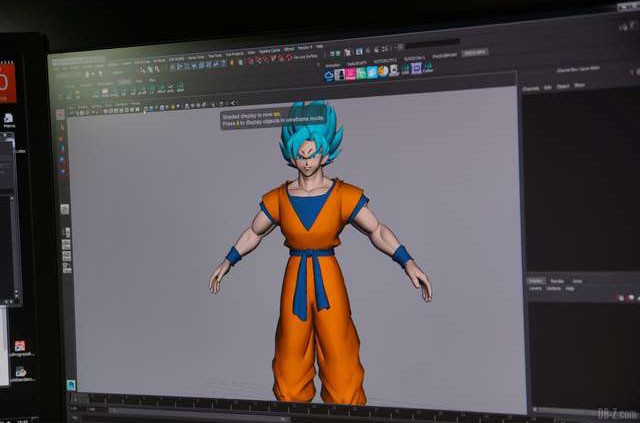Click the single-pane layout icon on left sidebar
This screenshot has width=640, height=423.
point(65,209)
